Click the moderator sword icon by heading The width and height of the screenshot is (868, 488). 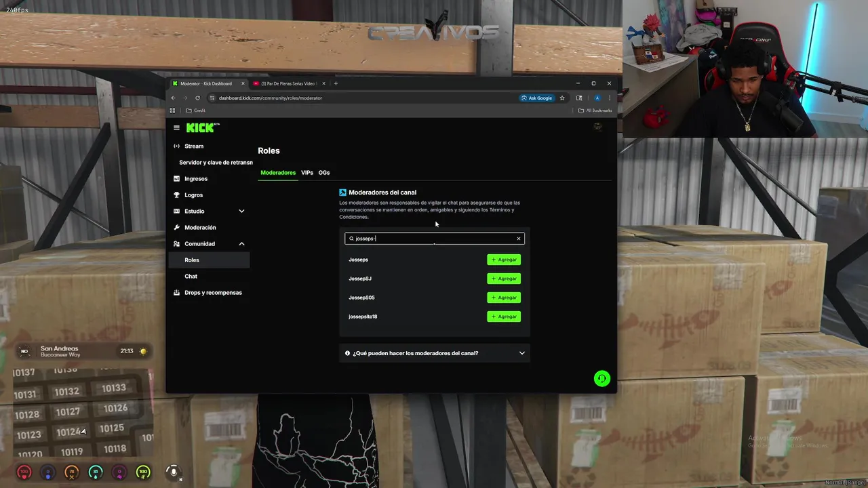coord(342,192)
